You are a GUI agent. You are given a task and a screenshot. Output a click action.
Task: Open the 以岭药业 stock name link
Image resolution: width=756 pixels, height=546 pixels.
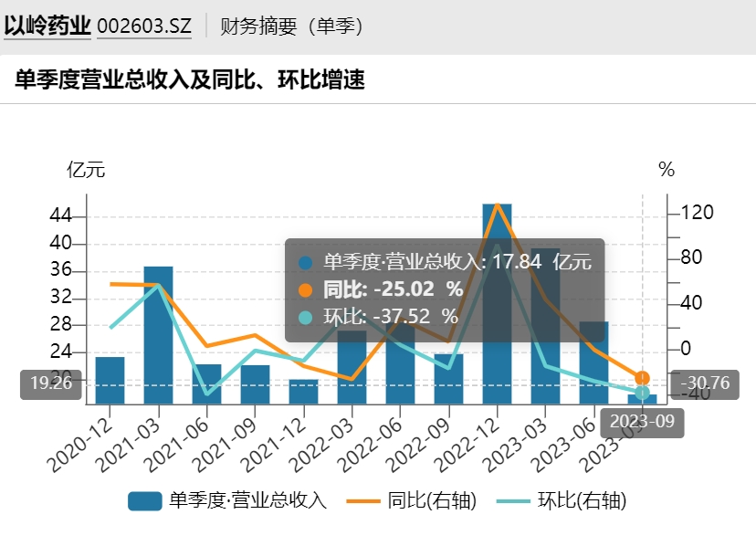(47, 26)
